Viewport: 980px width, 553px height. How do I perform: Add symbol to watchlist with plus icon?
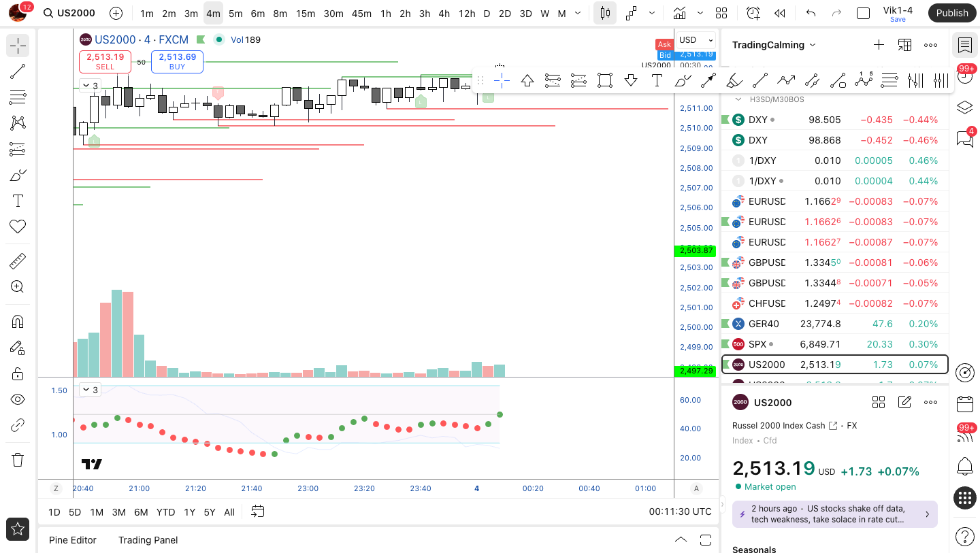tap(879, 45)
